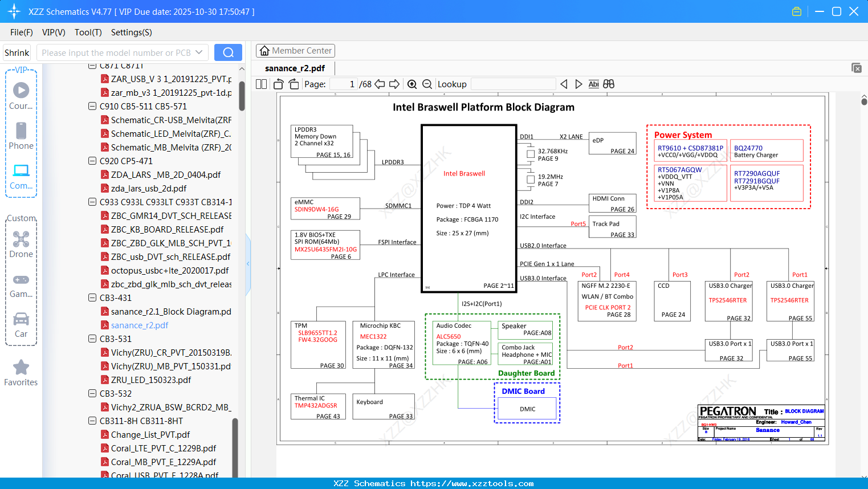Open zda_lars_usb_2d.pdf
The width and height of the screenshot is (868, 489).
click(149, 189)
